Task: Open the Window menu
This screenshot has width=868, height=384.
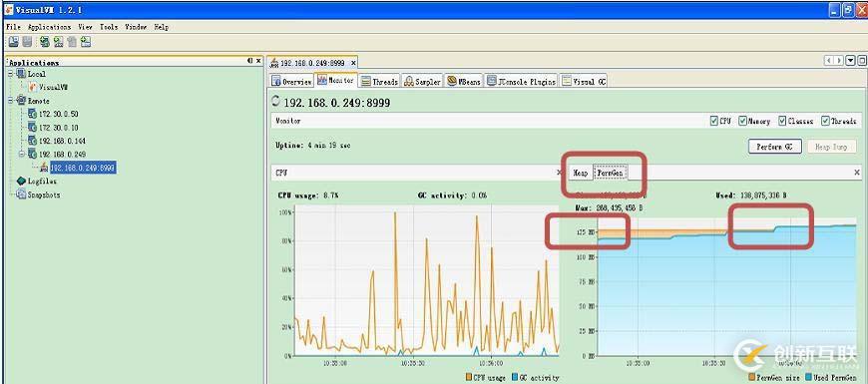Action: coord(136,27)
